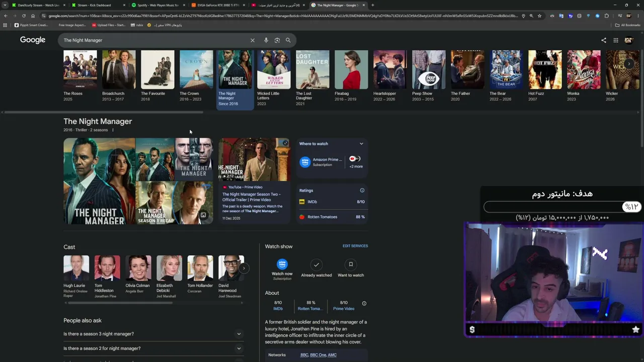Show the +2 more watch providers
Screen dimensions: 644x362
(x=356, y=162)
